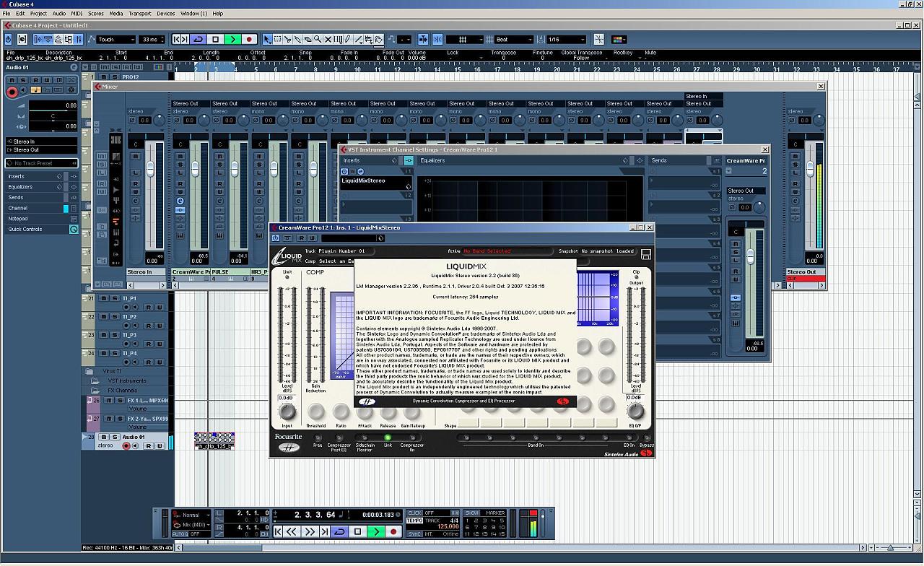Click Stop in the top toolbar
Image resolution: width=924 pixels, height=566 pixels.
[x=215, y=39]
